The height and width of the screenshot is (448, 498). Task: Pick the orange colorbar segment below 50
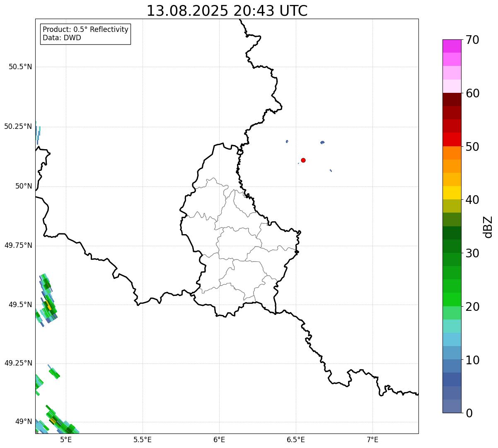(452, 153)
